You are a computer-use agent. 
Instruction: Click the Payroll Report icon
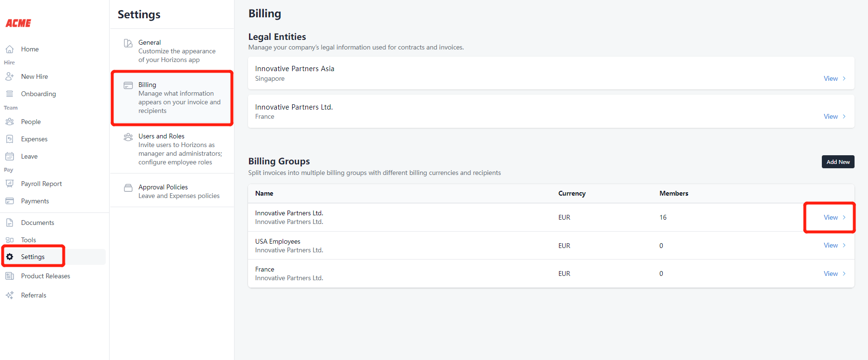click(x=10, y=184)
